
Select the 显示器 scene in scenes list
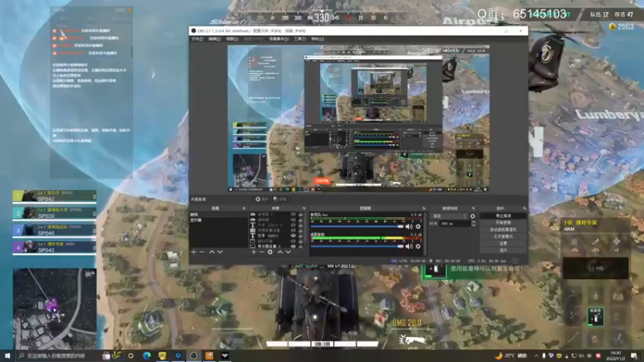[218, 220]
